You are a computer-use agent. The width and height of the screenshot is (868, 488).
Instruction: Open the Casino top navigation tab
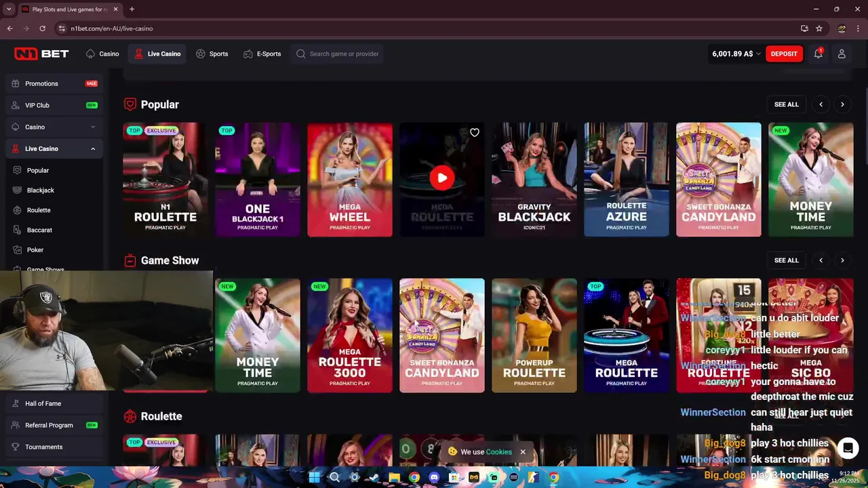pos(102,54)
